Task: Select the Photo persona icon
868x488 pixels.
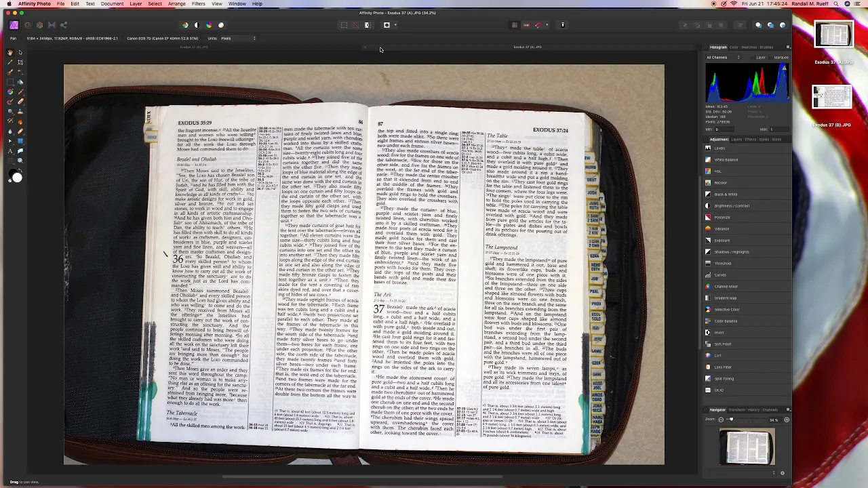Action: pos(14,25)
